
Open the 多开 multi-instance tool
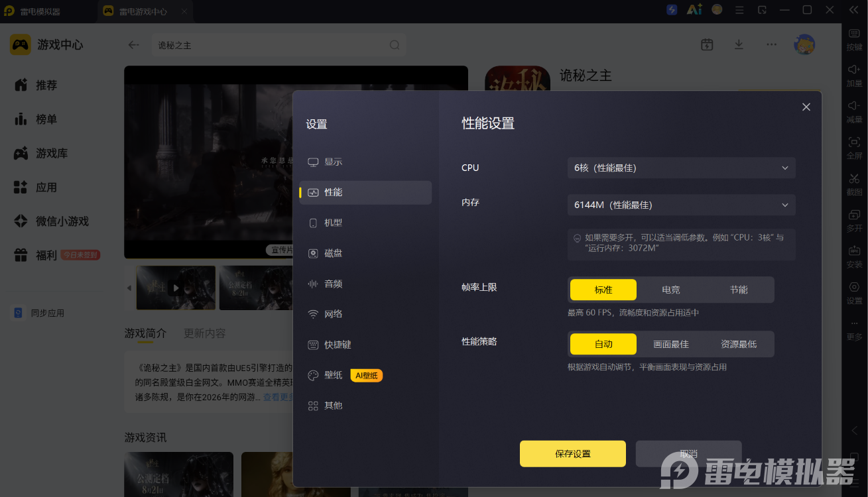[x=854, y=221]
